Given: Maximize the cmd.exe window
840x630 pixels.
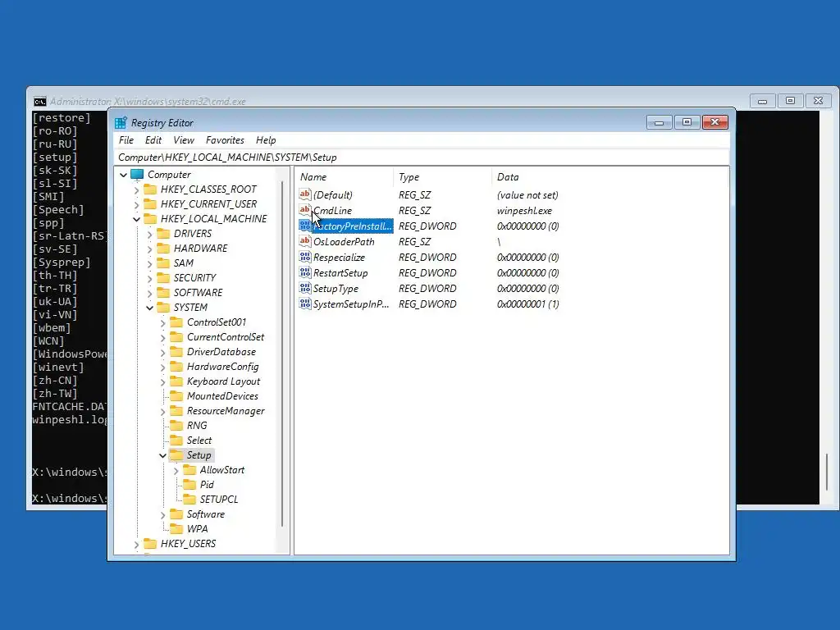Looking at the screenshot, I should 790,101.
